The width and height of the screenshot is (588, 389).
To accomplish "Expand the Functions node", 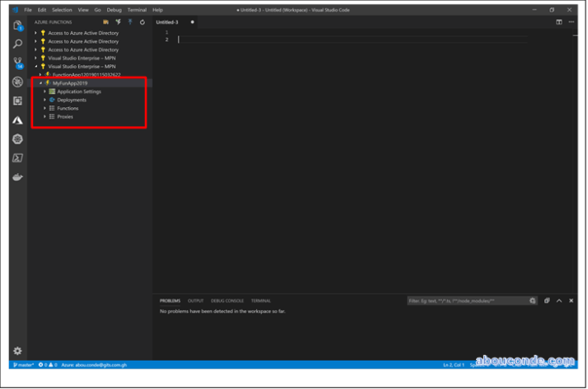I will click(44, 108).
